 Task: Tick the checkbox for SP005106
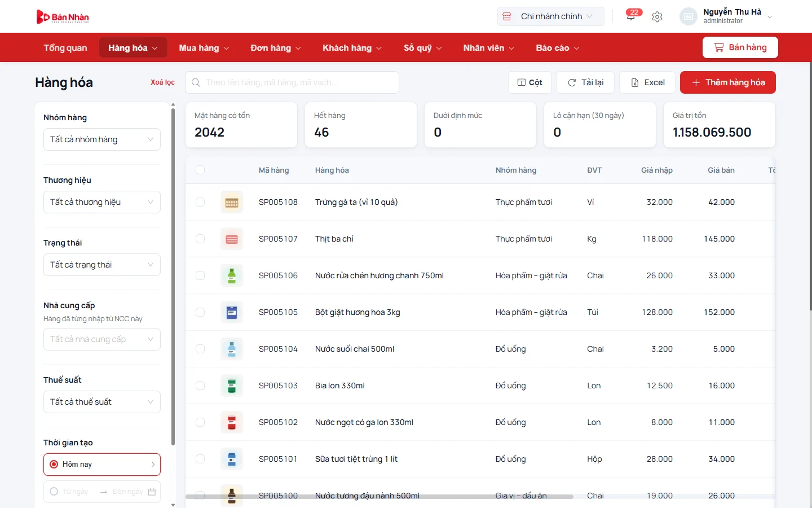tap(200, 275)
